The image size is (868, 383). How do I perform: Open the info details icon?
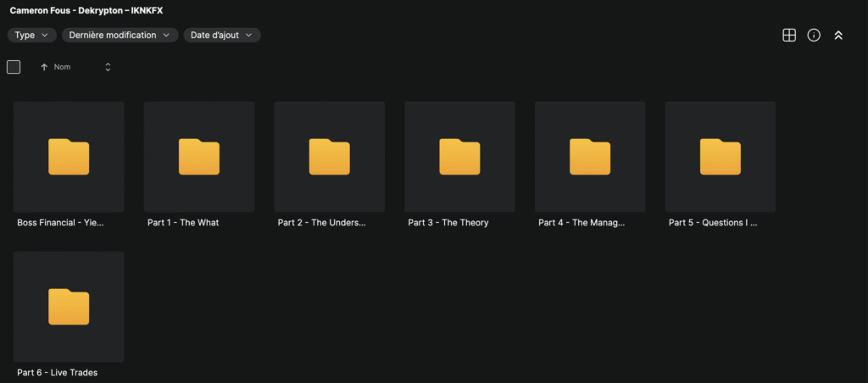tap(814, 35)
